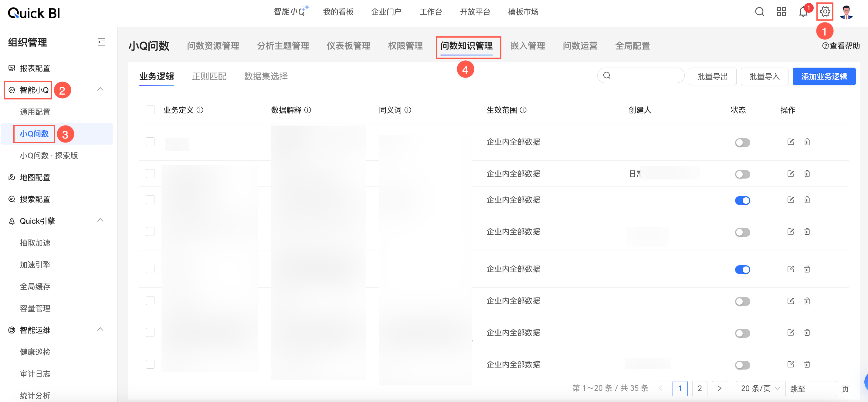The image size is (868, 402).
Task: Enable the status toggle in the first row
Action: point(742,142)
